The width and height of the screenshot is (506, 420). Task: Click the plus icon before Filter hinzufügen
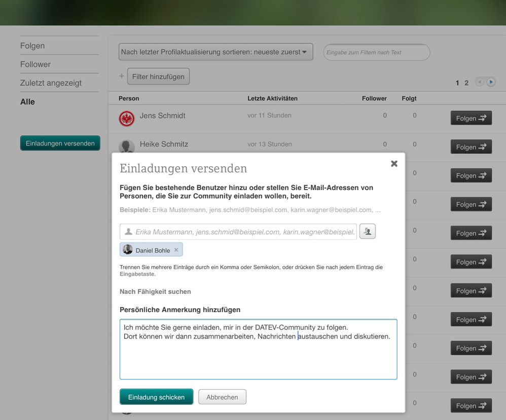[x=122, y=76]
